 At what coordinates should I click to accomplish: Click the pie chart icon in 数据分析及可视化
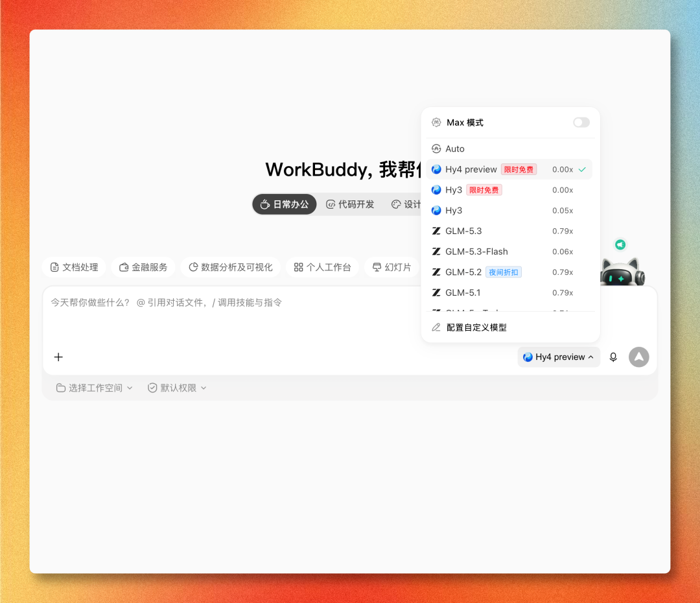pyautogui.click(x=193, y=267)
